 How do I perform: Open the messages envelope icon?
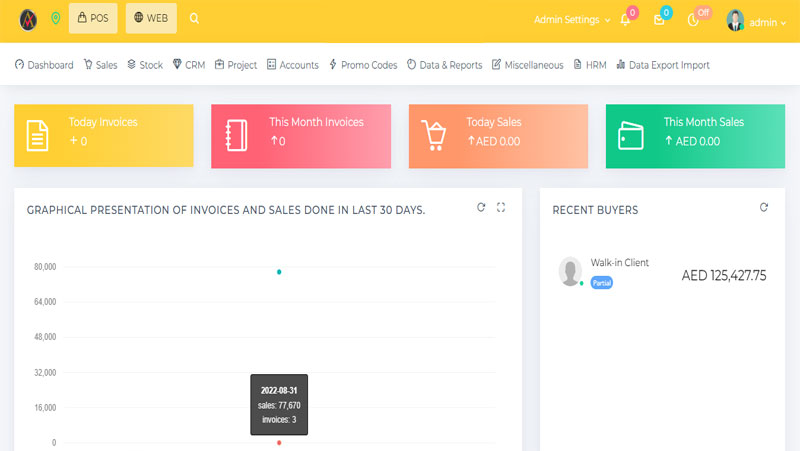point(659,20)
